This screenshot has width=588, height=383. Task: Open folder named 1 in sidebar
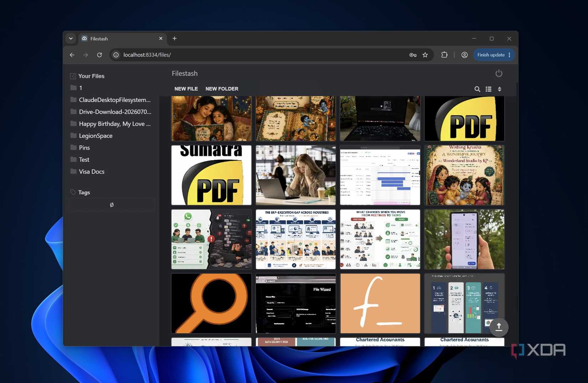click(x=112, y=88)
